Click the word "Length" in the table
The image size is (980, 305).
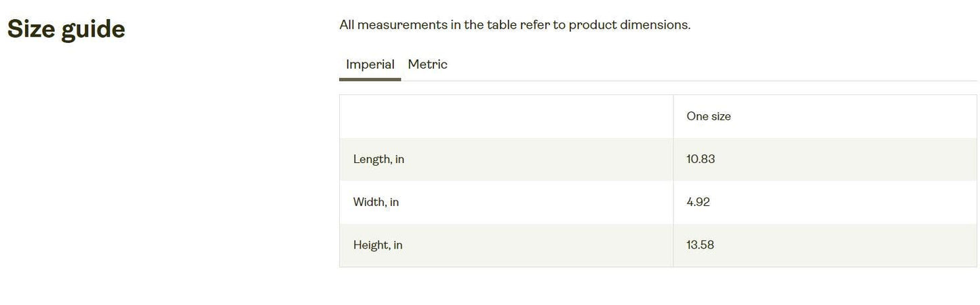point(372,159)
